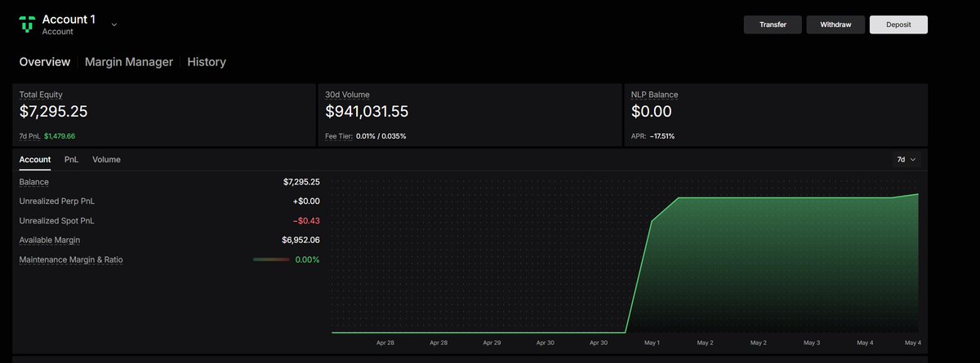Click the Unrealized Perp PnL label

tap(57, 201)
